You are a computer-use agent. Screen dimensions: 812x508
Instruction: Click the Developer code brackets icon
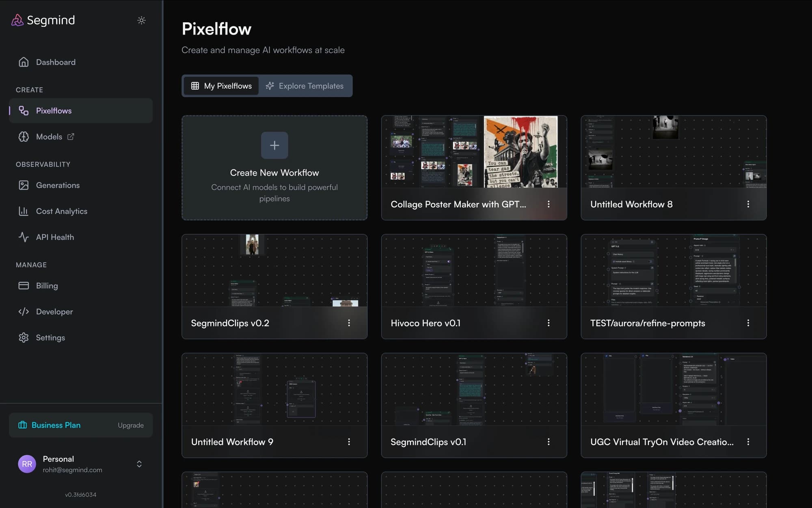pos(24,312)
